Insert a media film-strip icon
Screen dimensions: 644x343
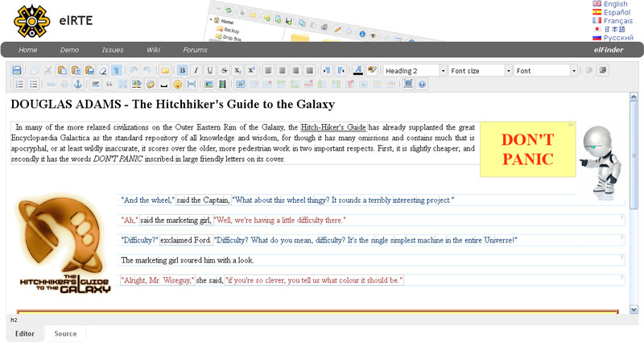[223, 85]
